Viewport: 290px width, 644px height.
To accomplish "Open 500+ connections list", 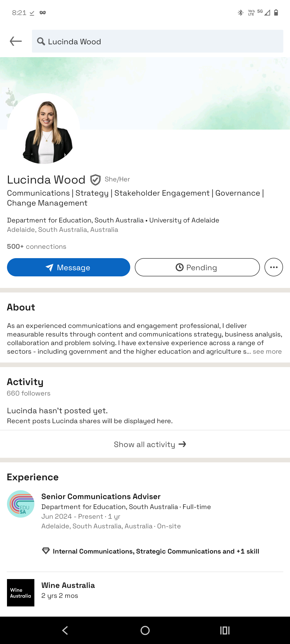I will pyautogui.click(x=37, y=247).
